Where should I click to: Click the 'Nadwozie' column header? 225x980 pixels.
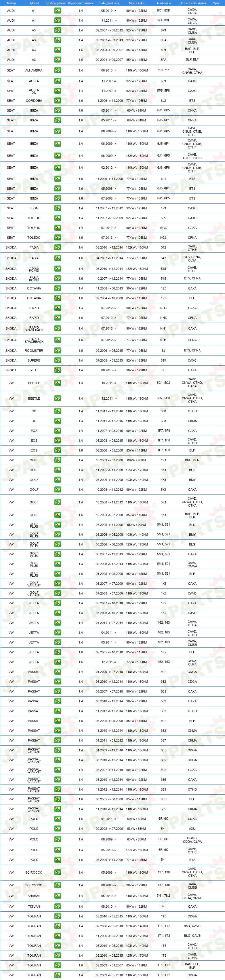point(164,3)
